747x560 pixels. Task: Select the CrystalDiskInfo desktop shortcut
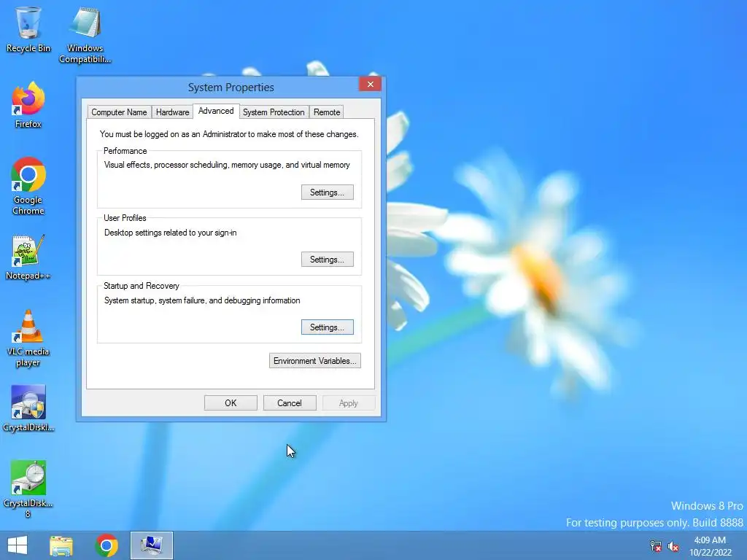(28, 408)
